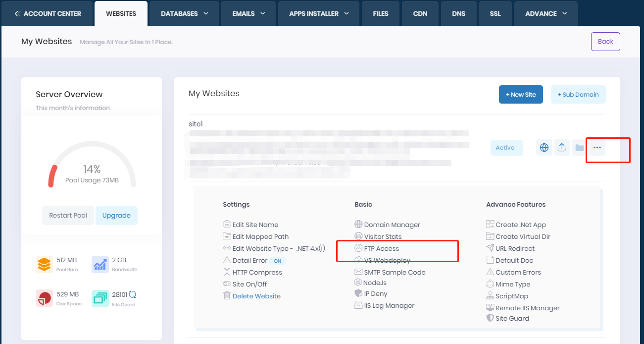Go to the DNS section

tap(458, 13)
